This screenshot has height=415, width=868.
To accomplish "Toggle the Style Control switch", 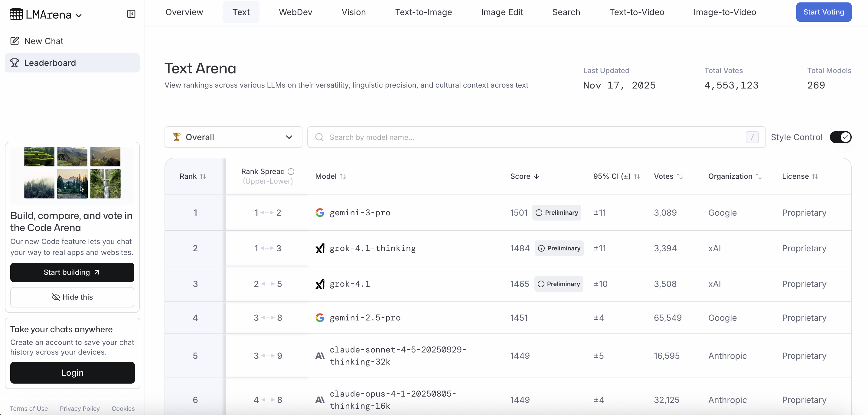I will pos(840,137).
